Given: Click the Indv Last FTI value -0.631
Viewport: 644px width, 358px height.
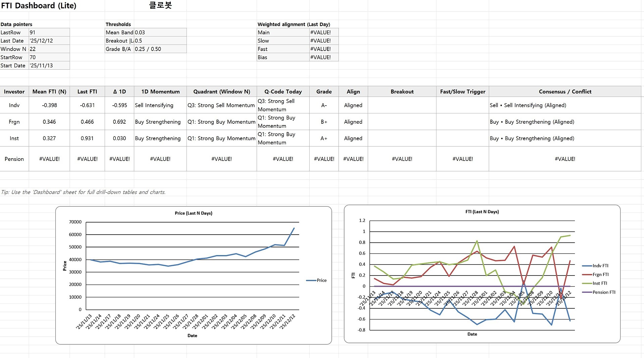Looking at the screenshot, I should [87, 105].
